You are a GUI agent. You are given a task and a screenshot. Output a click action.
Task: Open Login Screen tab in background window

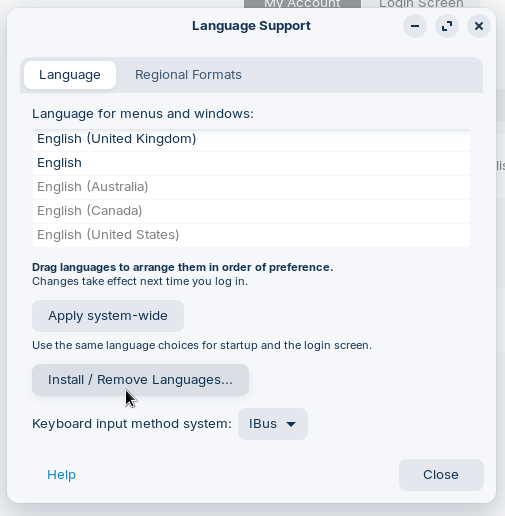coord(421,4)
